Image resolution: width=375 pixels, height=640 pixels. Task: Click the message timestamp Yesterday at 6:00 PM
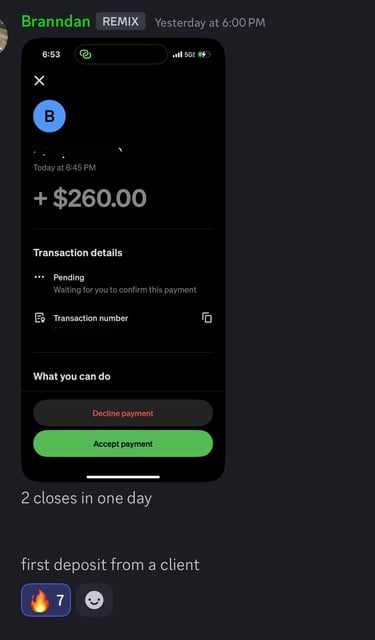pyautogui.click(x=210, y=22)
